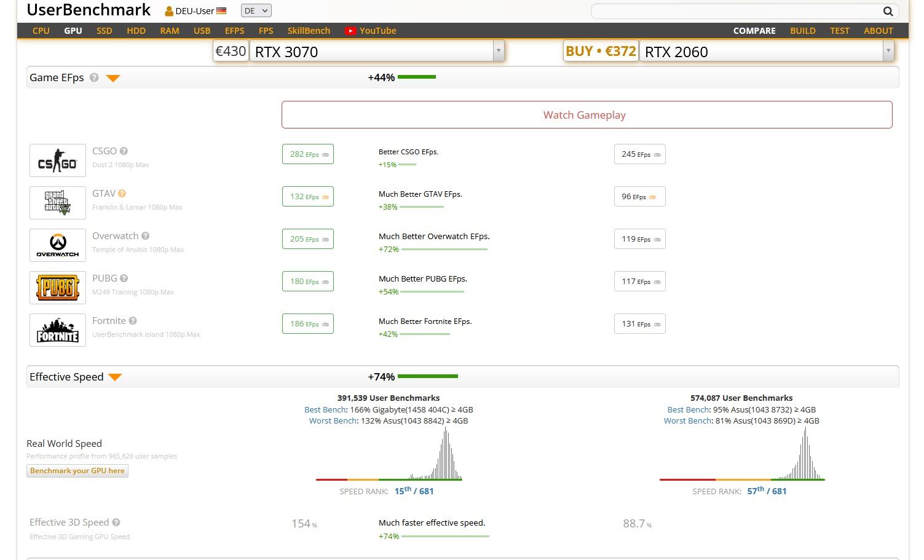Click the +44% Game EFps green bar
The height and width of the screenshot is (560, 924).
417,77
